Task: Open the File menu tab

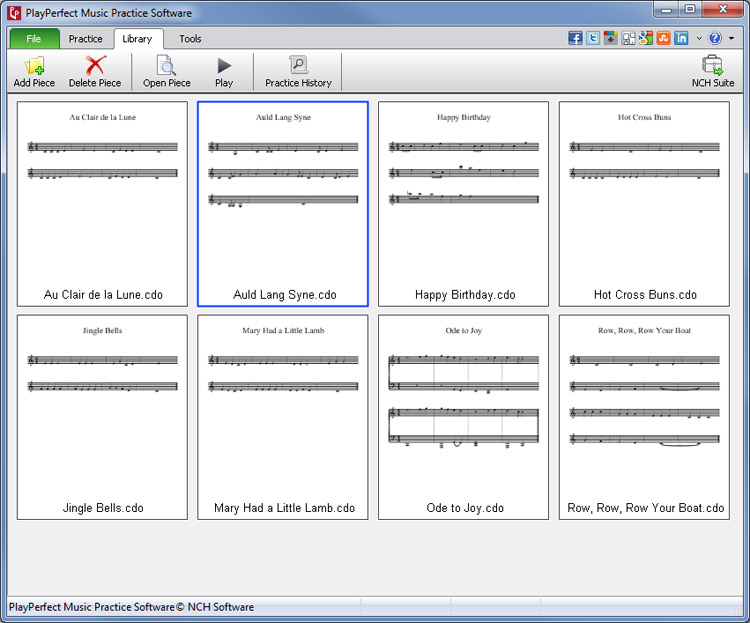Action: click(x=34, y=39)
